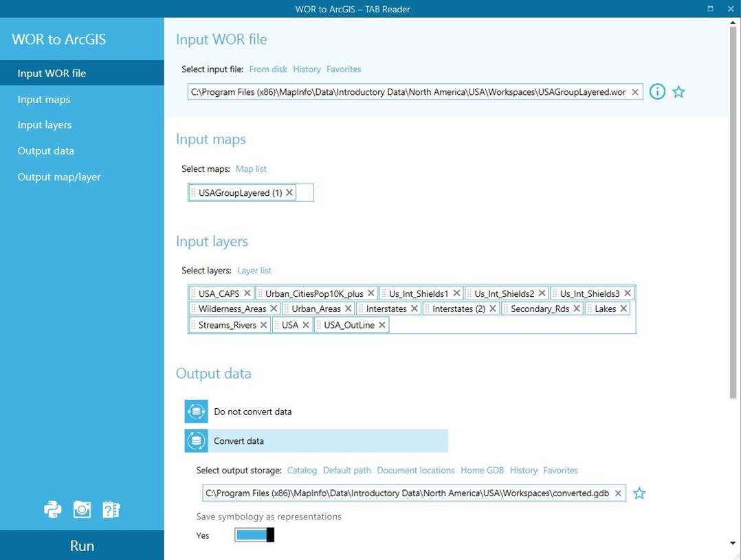Open the Map list link
Viewport: 741px width, 560px height.
coord(251,169)
